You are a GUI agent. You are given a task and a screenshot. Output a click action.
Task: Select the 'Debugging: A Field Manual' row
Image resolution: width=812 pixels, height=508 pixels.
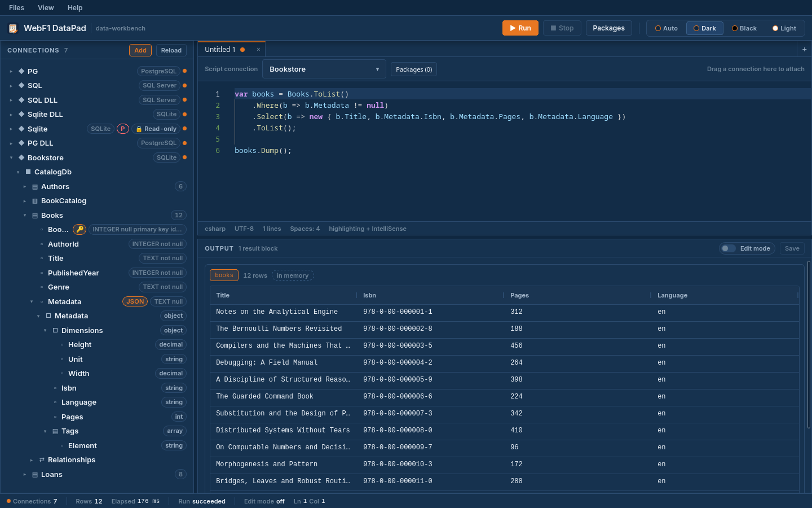505,363
